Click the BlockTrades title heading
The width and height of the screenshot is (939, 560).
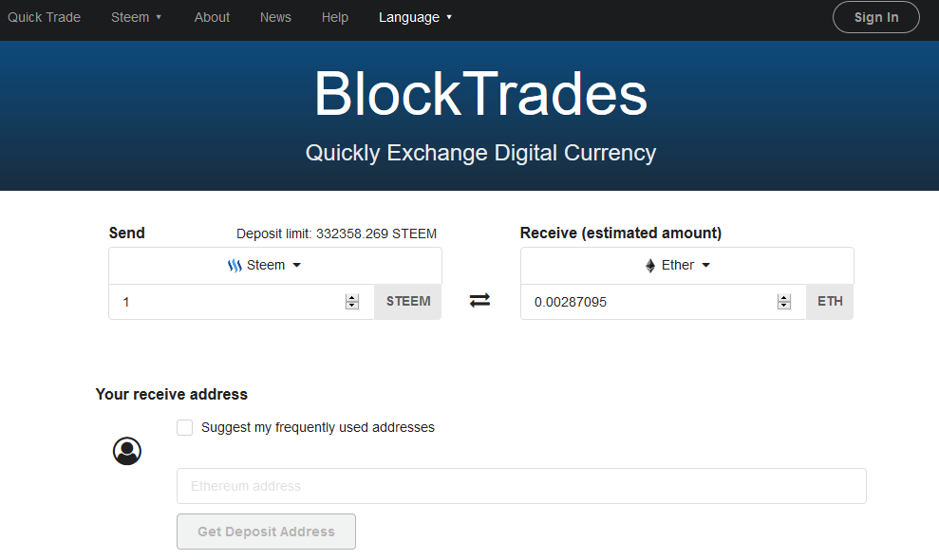tap(480, 94)
